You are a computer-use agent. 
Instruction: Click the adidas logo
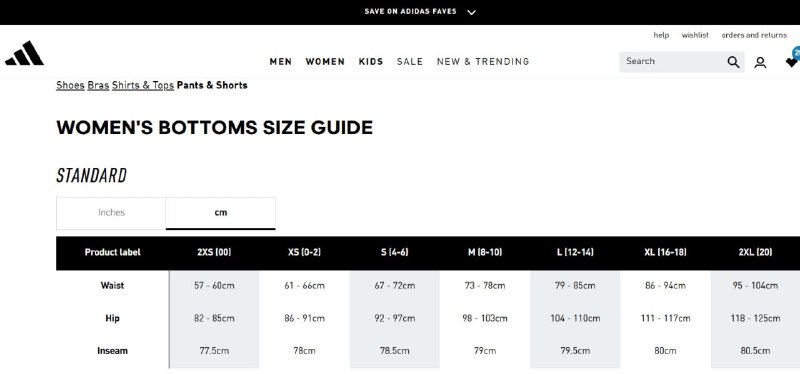pos(24,53)
